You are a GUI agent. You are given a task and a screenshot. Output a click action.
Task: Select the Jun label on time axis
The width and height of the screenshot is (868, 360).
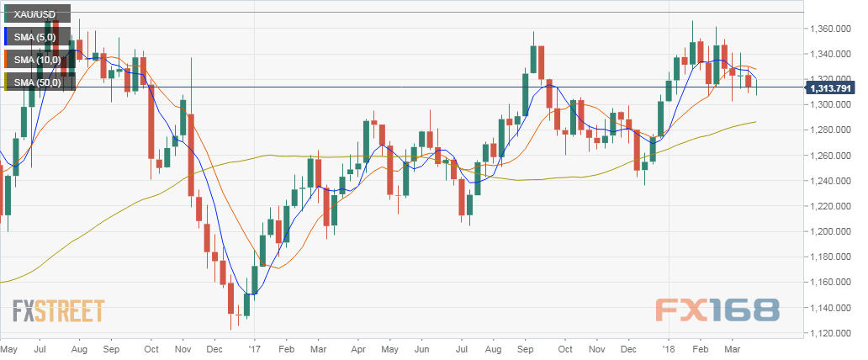click(422, 347)
